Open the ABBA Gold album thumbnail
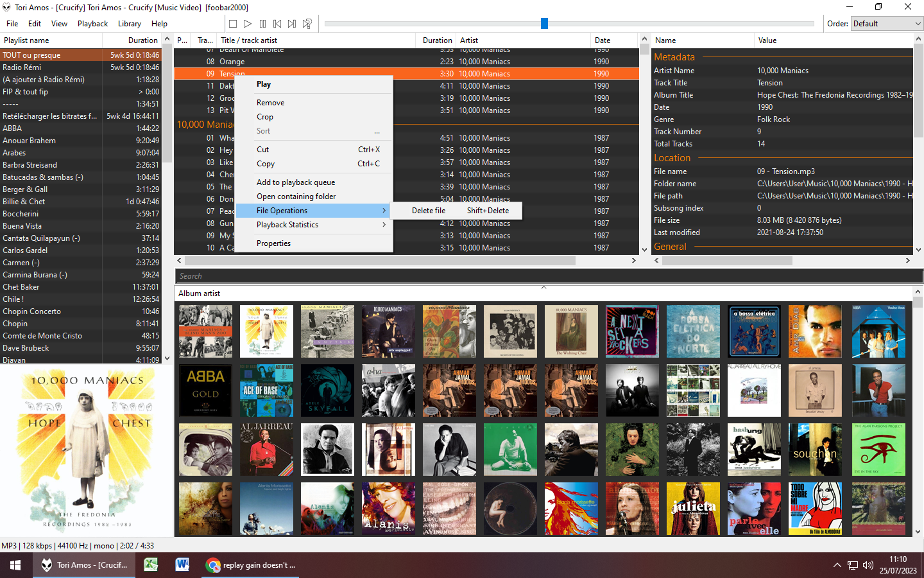Image resolution: width=924 pixels, height=578 pixels. (205, 390)
